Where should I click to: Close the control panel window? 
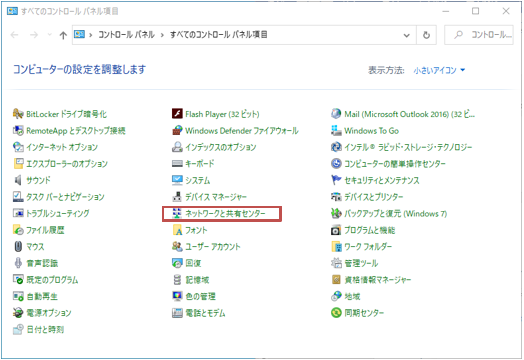click(x=506, y=11)
